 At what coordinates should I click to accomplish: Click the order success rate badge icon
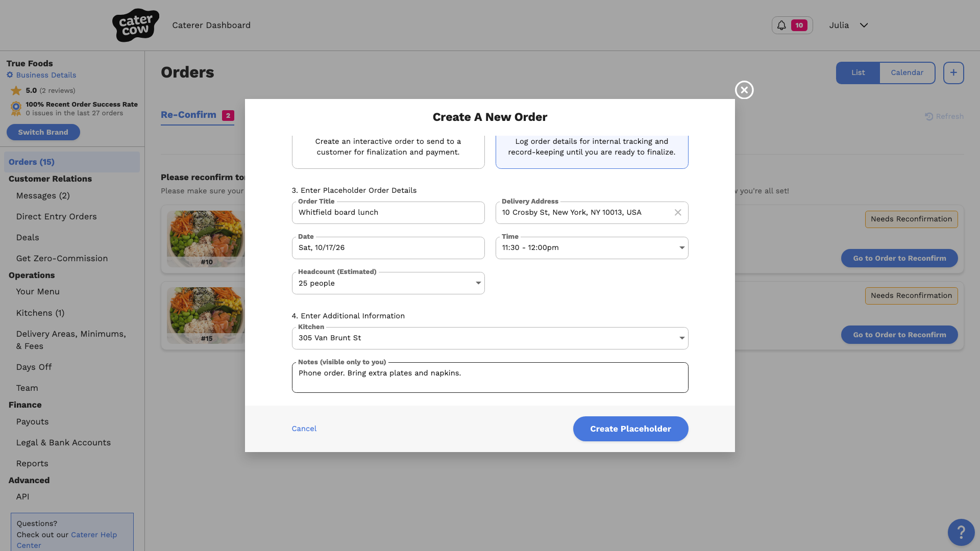click(16, 108)
